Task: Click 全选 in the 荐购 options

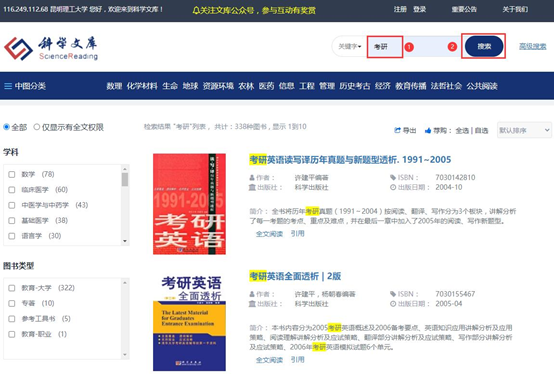Action: pyautogui.click(x=462, y=131)
